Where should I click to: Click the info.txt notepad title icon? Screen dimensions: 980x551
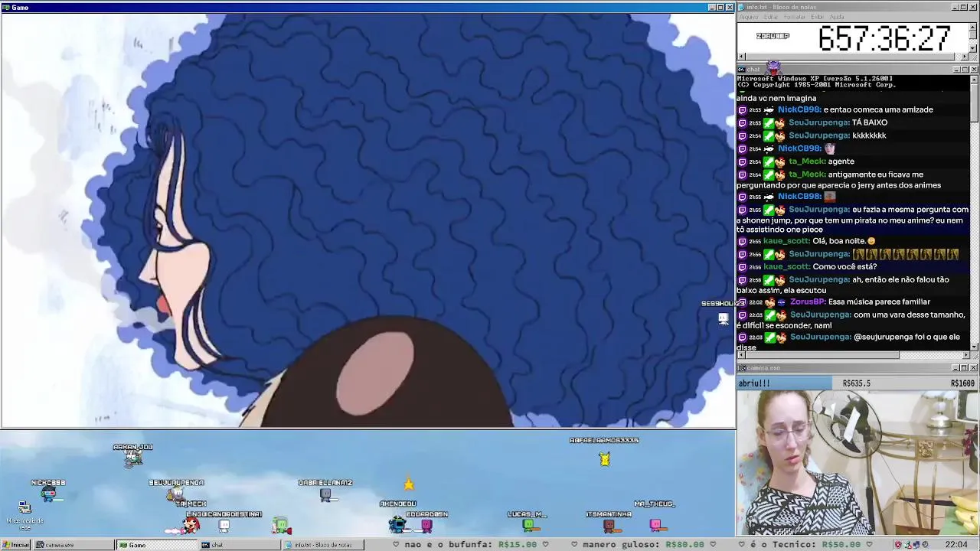coord(741,8)
